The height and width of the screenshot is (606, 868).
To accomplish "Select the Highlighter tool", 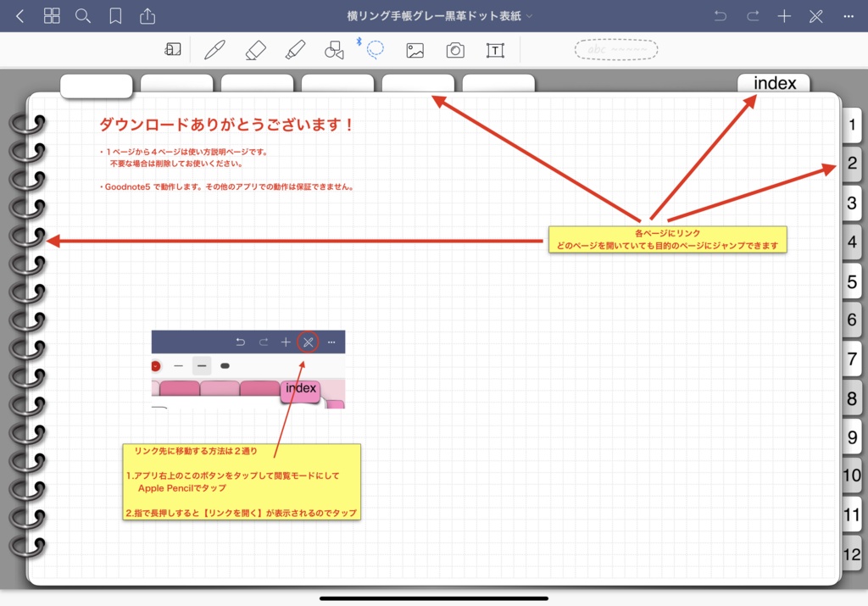I will tap(295, 49).
